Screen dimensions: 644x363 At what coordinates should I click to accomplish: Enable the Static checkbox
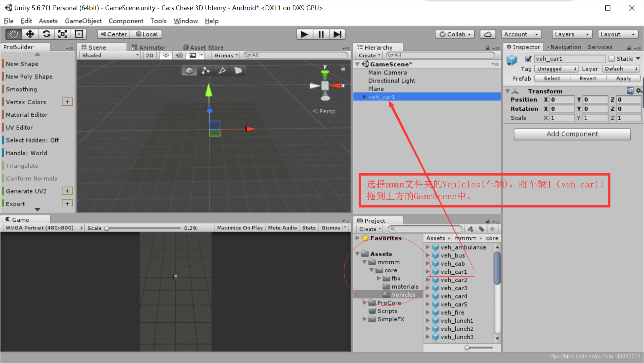click(611, 59)
